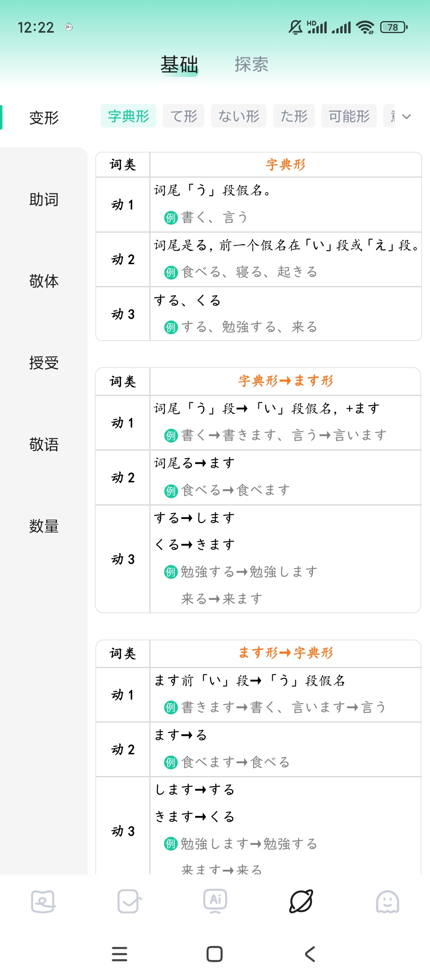Select the ない形 chip
The image size is (430, 980).
pos(238,116)
